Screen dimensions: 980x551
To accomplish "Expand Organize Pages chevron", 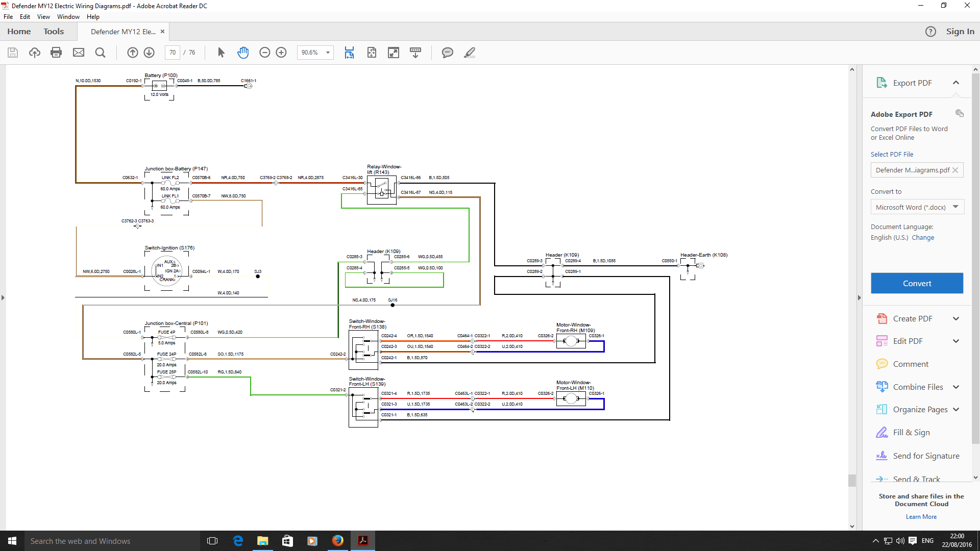I will coord(956,410).
